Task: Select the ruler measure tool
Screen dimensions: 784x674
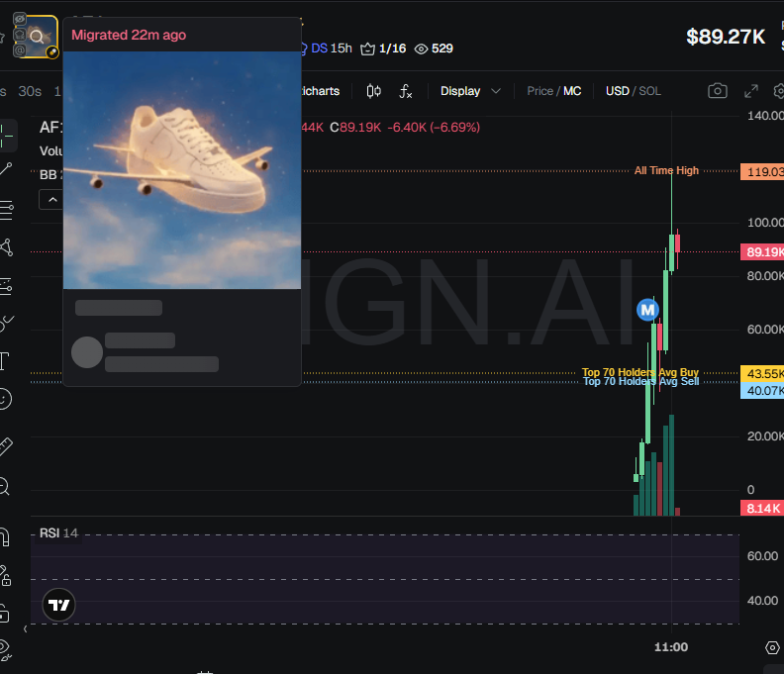Action: pyautogui.click(x=6, y=446)
